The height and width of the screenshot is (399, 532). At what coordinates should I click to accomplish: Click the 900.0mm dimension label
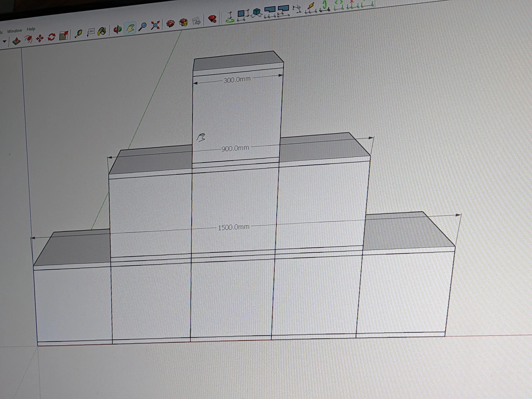coord(235,148)
